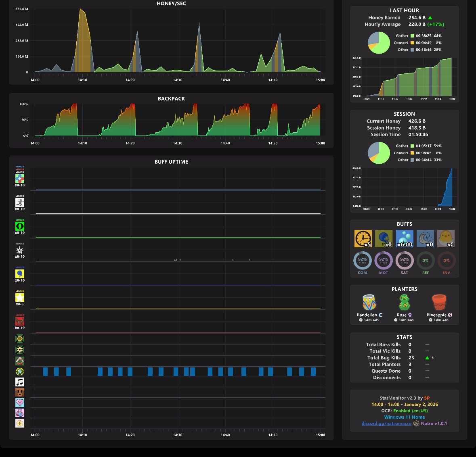Click the green Gather legend swatch in Last Hour
The height and width of the screenshot is (457, 476).
(412, 36)
